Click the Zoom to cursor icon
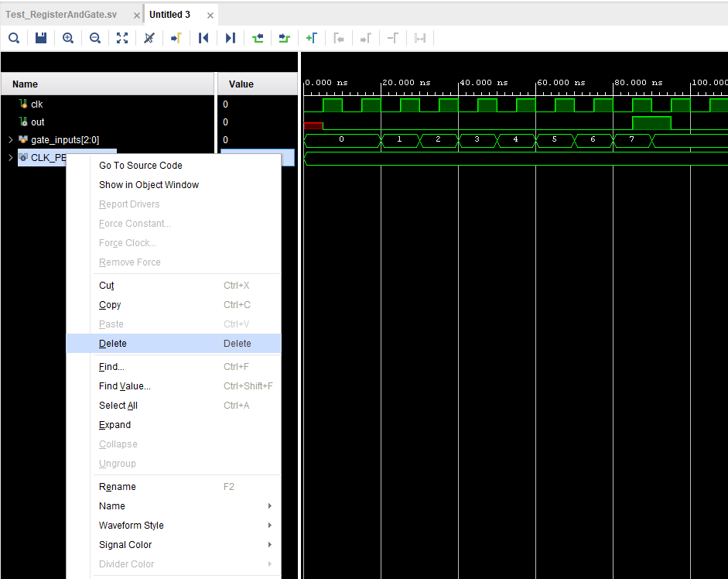Screen dimensions: 728x579 pos(149,38)
